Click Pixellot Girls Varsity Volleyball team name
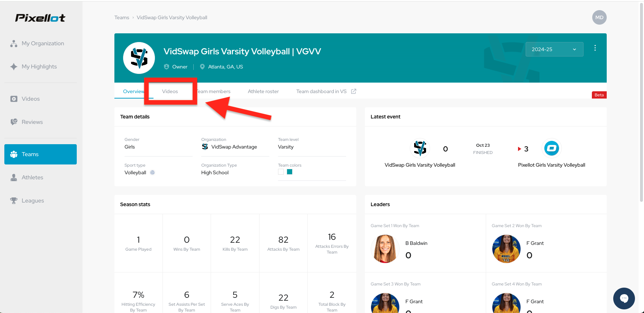This screenshot has height=313, width=644. click(551, 165)
